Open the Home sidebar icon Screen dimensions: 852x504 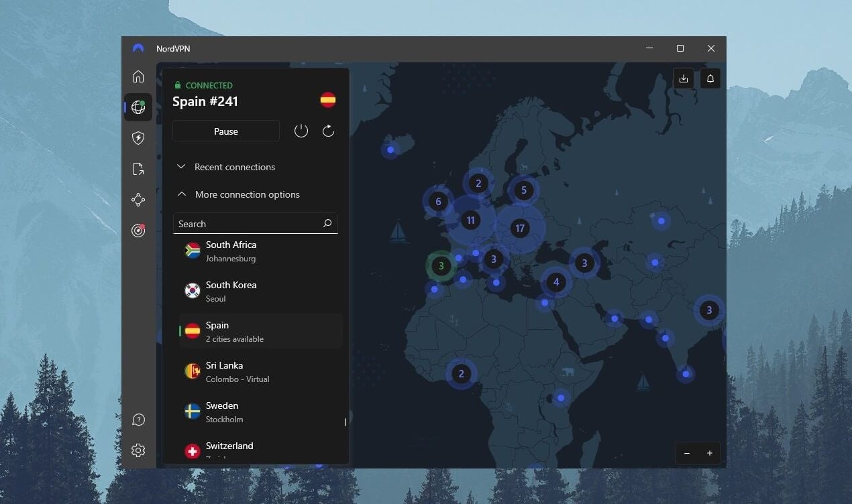click(x=138, y=76)
